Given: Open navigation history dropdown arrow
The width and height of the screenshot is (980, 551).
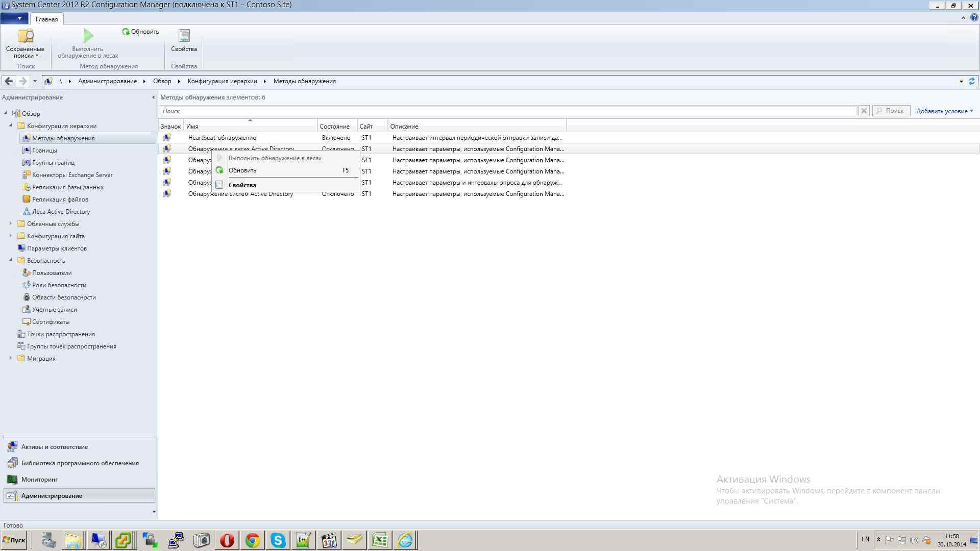Looking at the screenshot, I should click(x=35, y=81).
